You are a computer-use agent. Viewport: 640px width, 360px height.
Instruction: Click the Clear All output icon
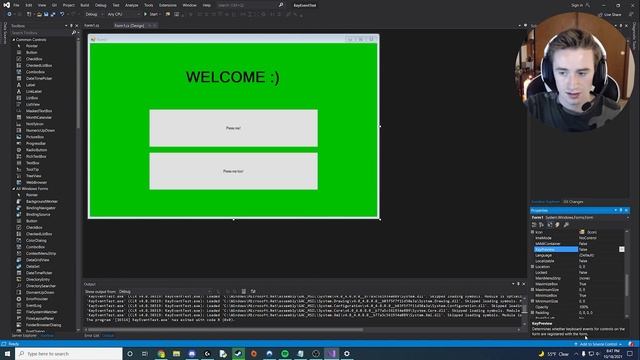[244, 291]
